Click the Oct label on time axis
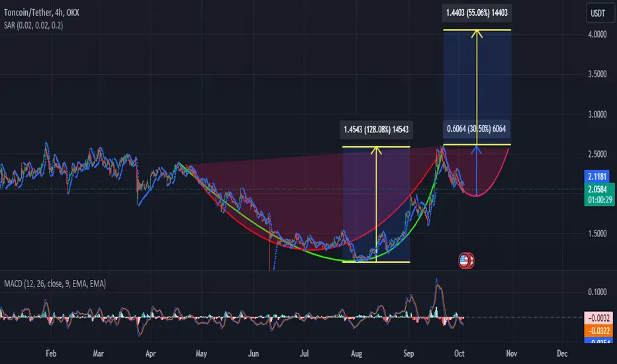The height and width of the screenshot is (364, 617). point(459,353)
